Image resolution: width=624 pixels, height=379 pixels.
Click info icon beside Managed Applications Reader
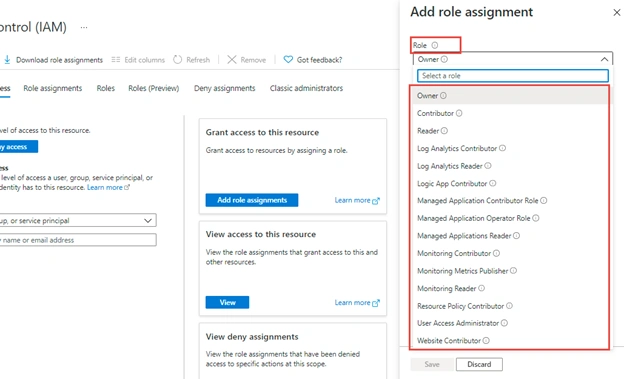pos(516,236)
